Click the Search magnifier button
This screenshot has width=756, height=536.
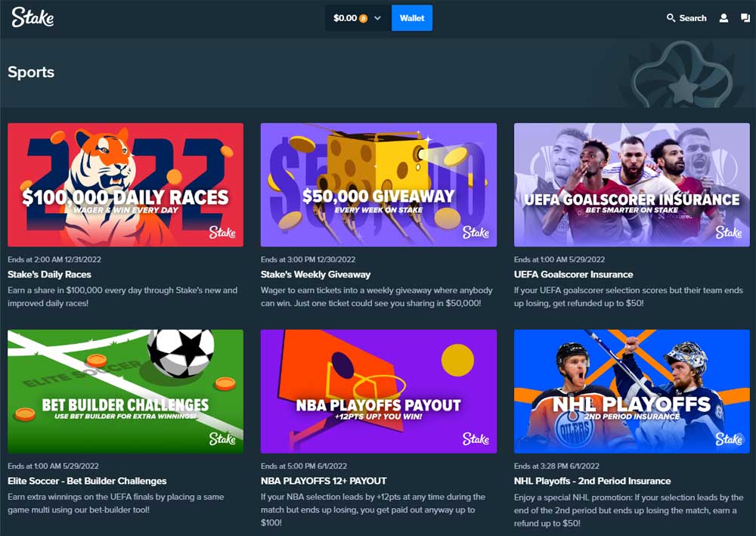click(686, 18)
